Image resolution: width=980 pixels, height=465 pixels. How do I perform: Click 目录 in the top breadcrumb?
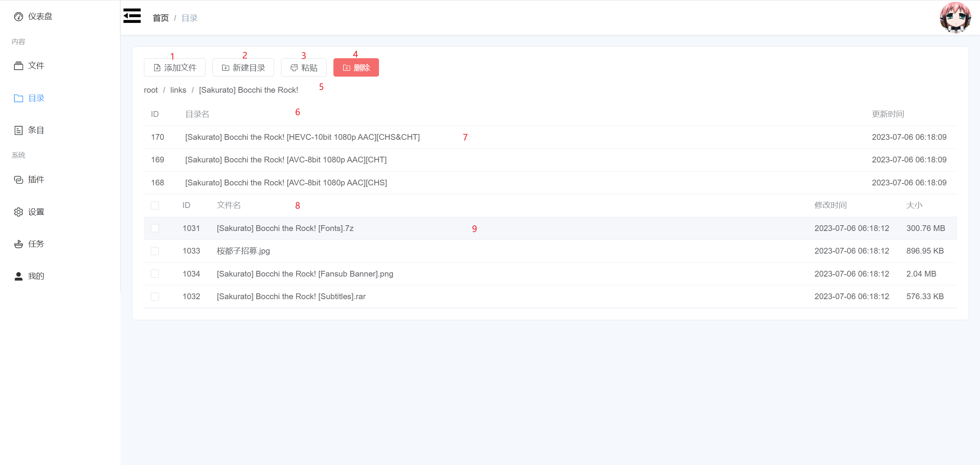click(x=189, y=18)
